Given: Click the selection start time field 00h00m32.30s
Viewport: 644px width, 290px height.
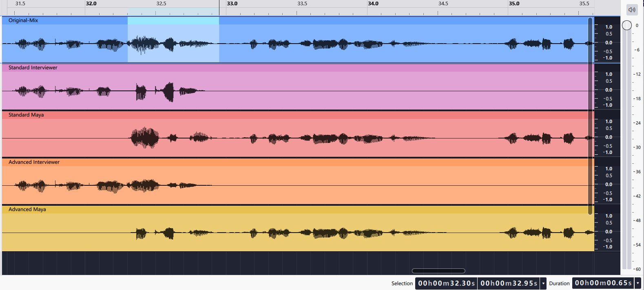Looking at the screenshot, I should point(446,283).
